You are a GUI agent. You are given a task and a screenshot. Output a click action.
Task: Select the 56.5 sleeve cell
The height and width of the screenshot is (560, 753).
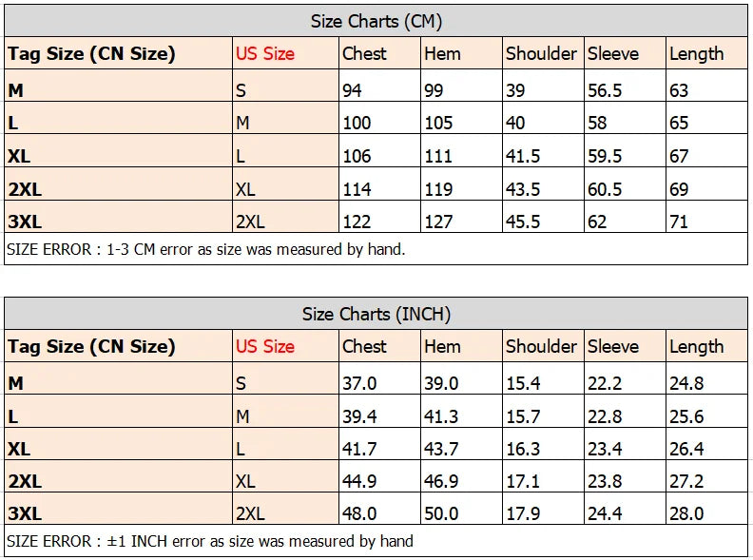pyautogui.click(x=605, y=90)
